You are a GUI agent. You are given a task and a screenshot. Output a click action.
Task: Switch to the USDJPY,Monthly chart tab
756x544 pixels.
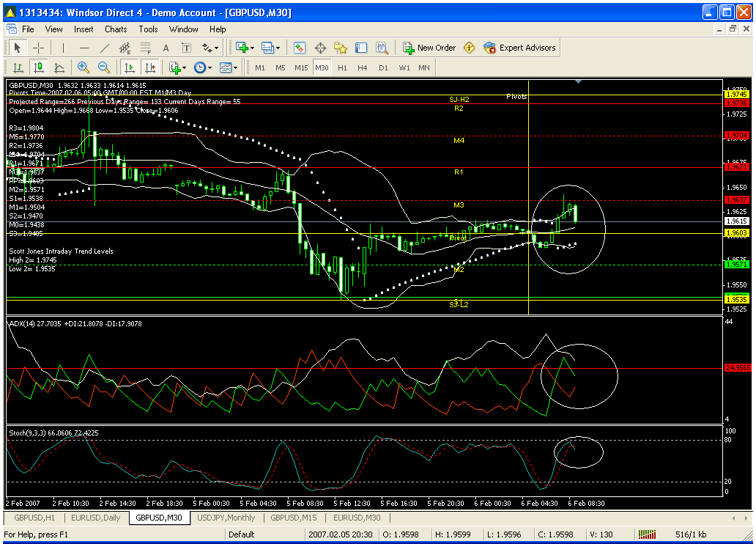(226, 518)
